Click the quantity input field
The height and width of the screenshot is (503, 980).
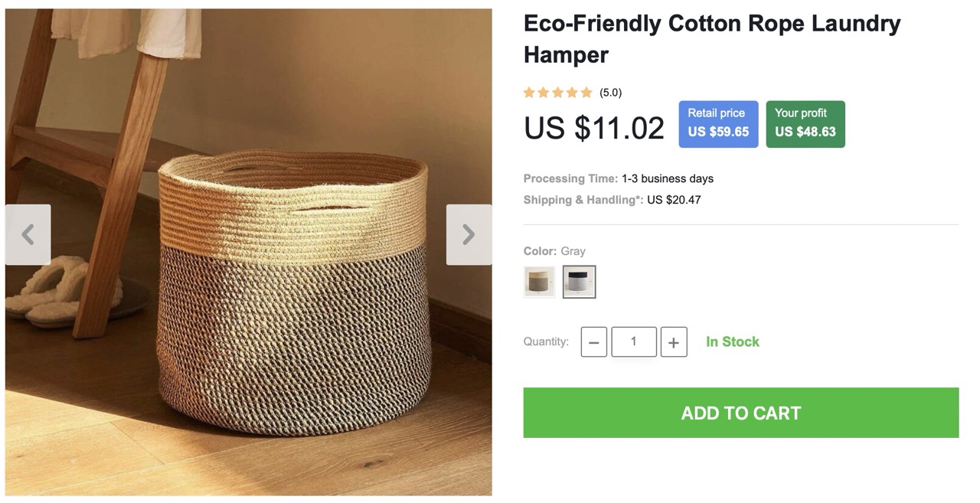(x=633, y=341)
